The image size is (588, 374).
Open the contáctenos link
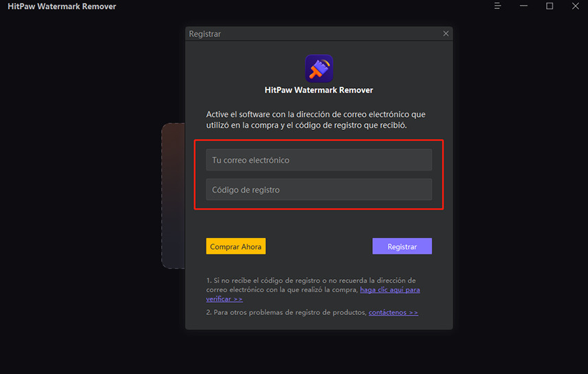click(x=393, y=312)
